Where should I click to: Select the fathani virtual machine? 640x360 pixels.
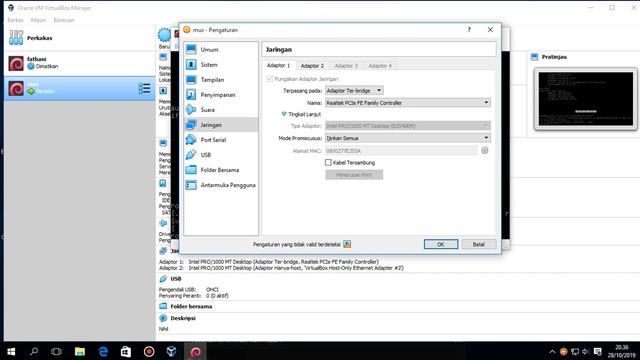point(80,63)
